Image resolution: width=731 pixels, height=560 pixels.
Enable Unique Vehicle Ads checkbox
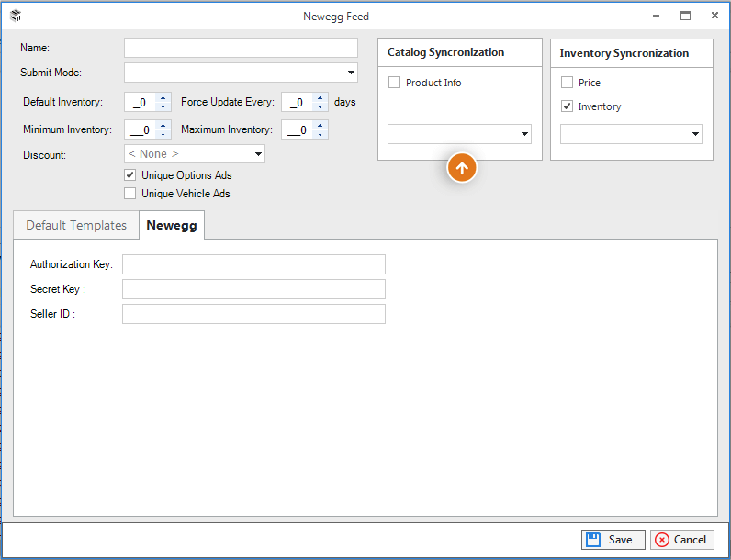click(130, 194)
